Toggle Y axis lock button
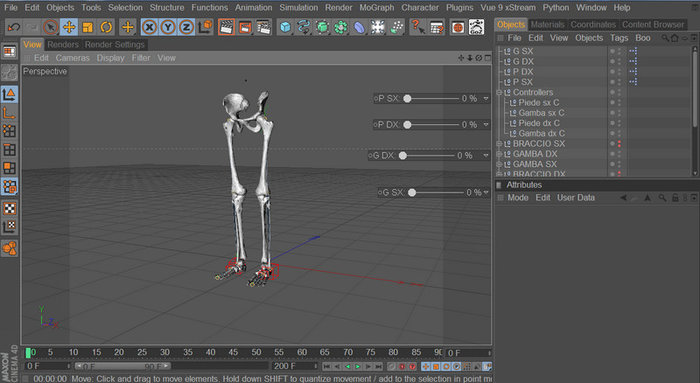The width and height of the screenshot is (700, 383). (x=168, y=27)
